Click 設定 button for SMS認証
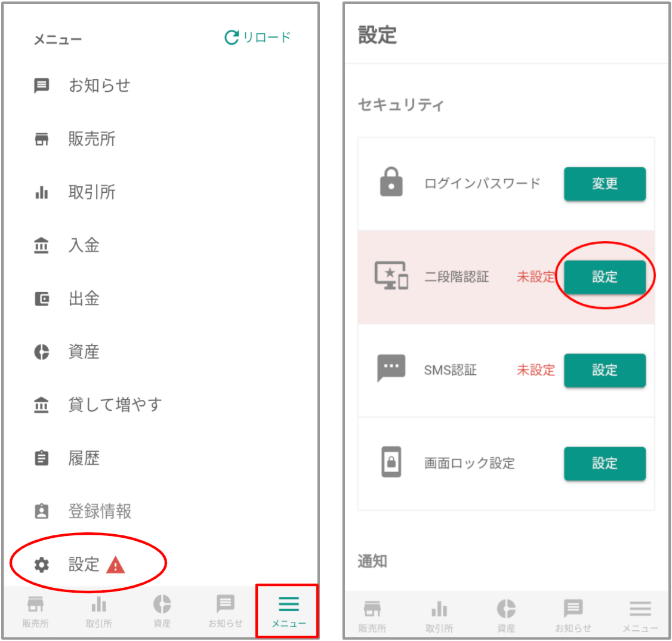The image size is (672, 641). pyautogui.click(x=605, y=370)
